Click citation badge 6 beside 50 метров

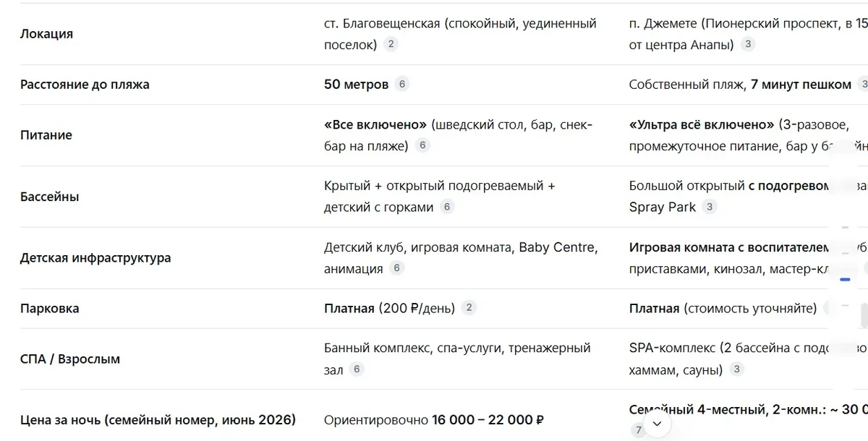pos(402,85)
